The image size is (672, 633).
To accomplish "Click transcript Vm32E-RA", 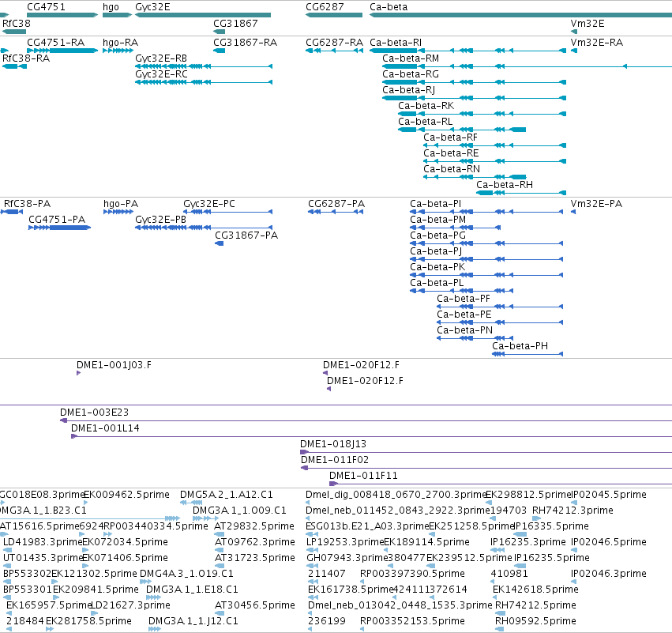I will (x=596, y=43).
